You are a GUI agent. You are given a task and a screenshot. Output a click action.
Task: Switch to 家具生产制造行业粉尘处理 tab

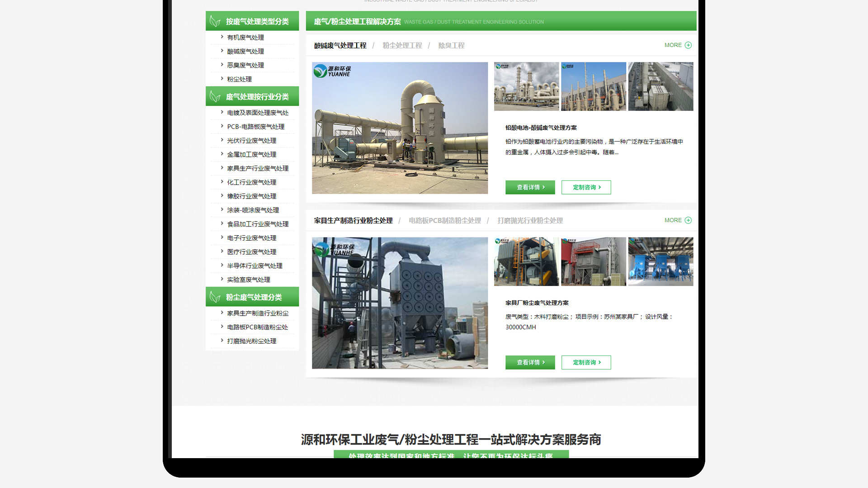pyautogui.click(x=353, y=221)
